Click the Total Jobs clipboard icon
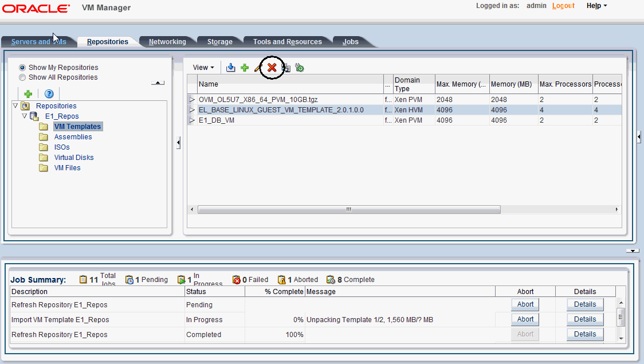 click(83, 279)
